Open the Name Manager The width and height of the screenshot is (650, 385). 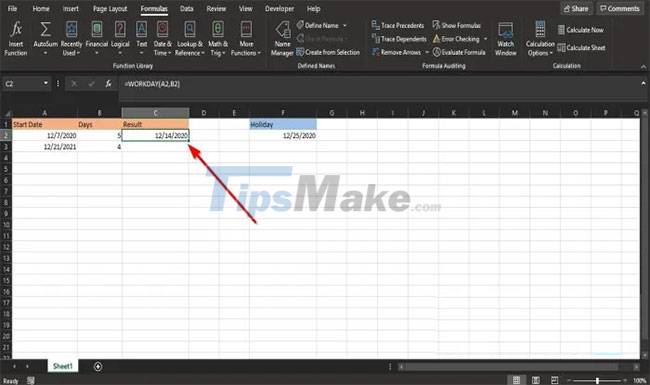click(x=282, y=39)
